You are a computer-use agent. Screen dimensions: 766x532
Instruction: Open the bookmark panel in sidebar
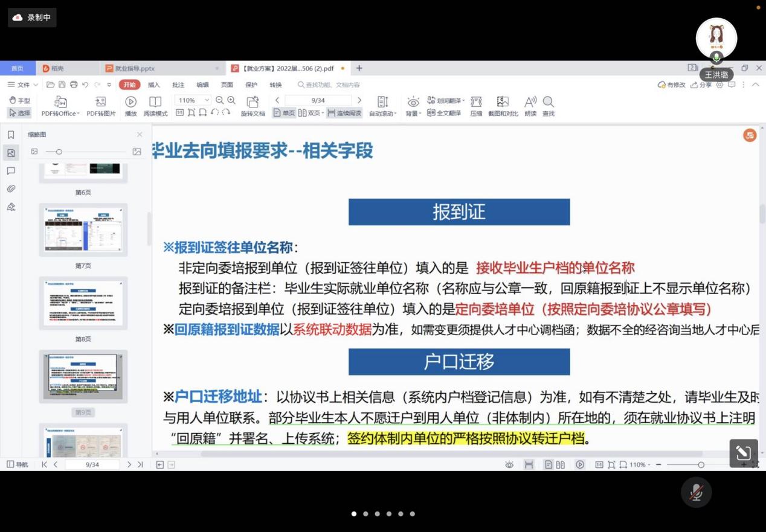(11, 135)
